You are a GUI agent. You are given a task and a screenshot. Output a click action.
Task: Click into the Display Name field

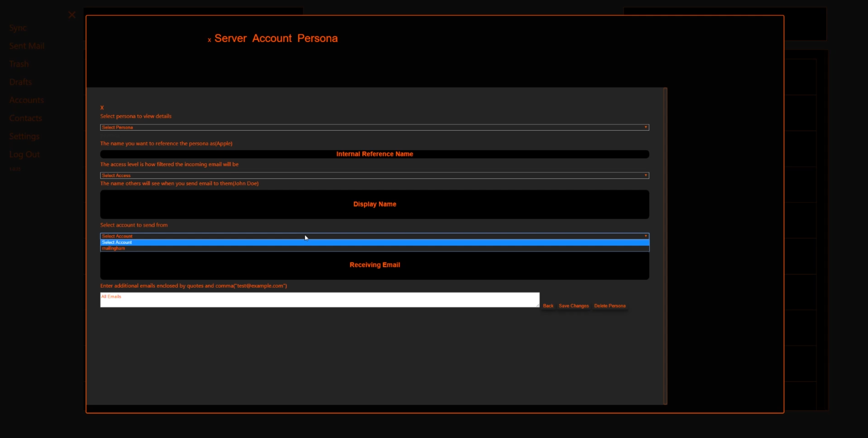374,204
